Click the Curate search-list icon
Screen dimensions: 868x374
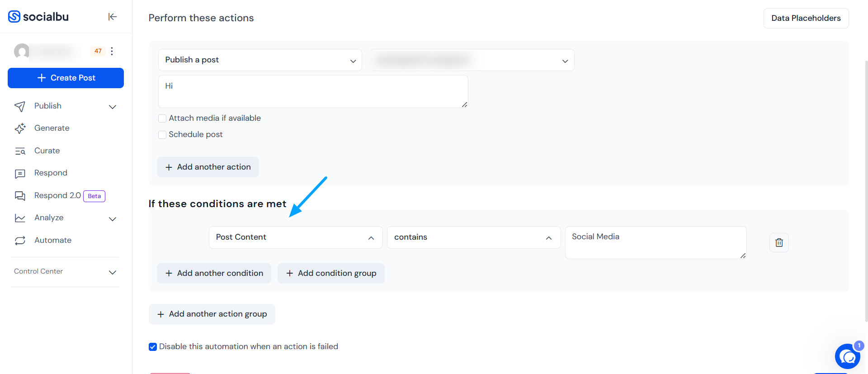[20, 151]
